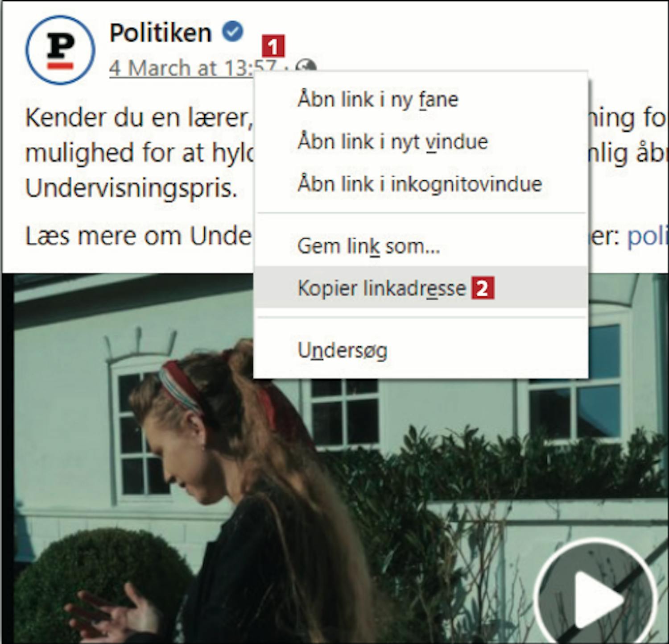This screenshot has height=644, width=669.
Task: Click the woman in the video thumbnail
Action: [232, 491]
